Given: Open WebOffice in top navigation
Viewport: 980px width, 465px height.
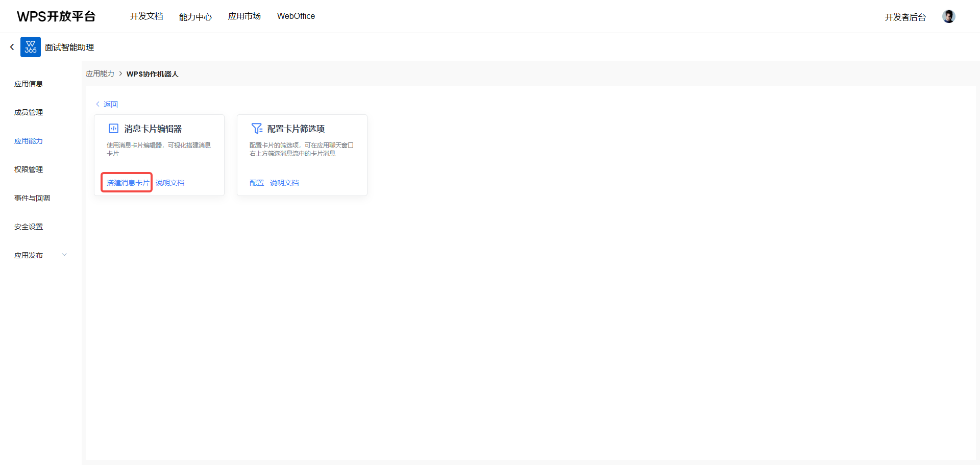Looking at the screenshot, I should (296, 16).
